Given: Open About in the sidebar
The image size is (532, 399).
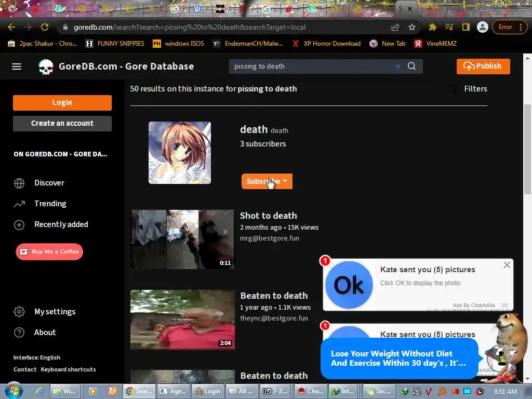Looking at the screenshot, I should tap(45, 332).
